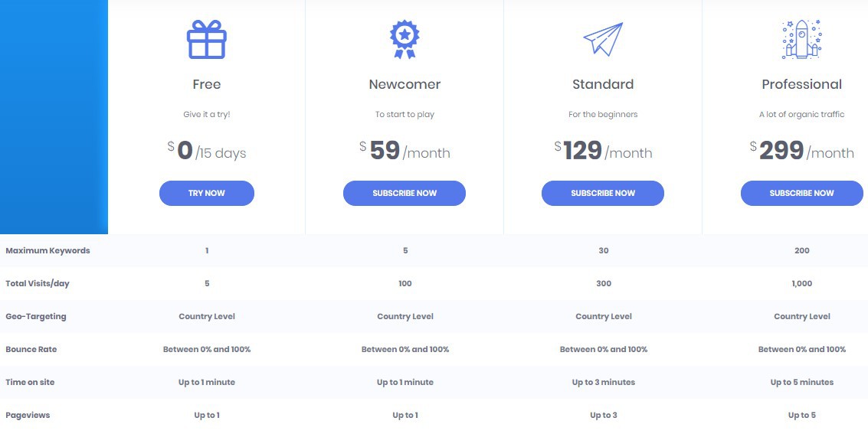The width and height of the screenshot is (868, 434).
Task: Select the Standard plan heading
Action: click(603, 84)
